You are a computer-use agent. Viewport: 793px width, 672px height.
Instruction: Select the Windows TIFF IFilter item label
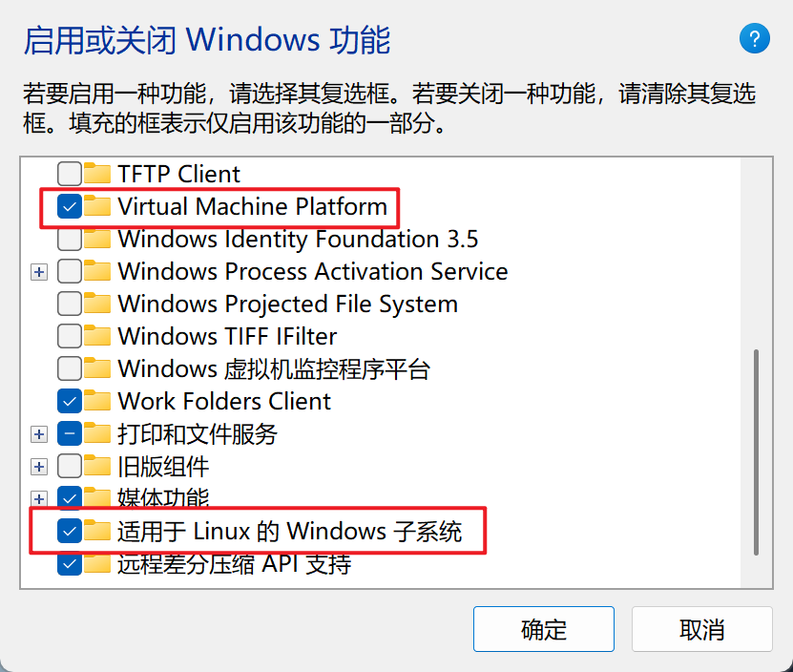pos(227,337)
